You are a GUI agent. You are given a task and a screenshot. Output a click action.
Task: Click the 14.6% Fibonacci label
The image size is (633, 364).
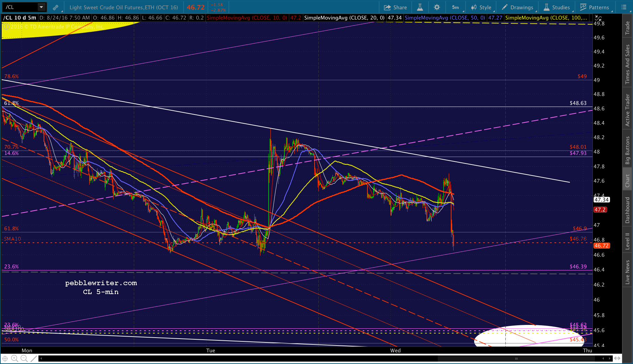[11, 153]
